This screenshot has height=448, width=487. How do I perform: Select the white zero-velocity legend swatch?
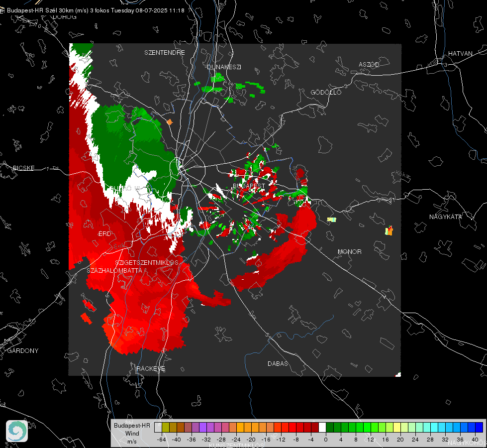(322, 427)
